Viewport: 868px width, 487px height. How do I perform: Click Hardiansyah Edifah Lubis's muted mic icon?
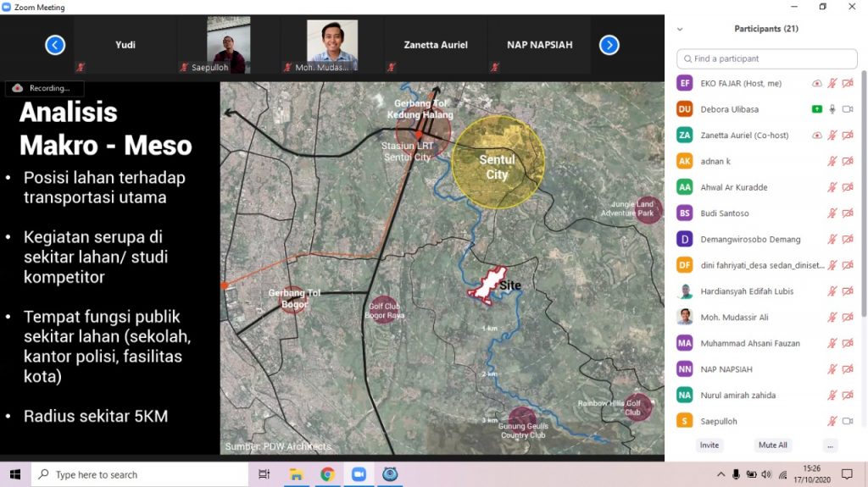832,291
